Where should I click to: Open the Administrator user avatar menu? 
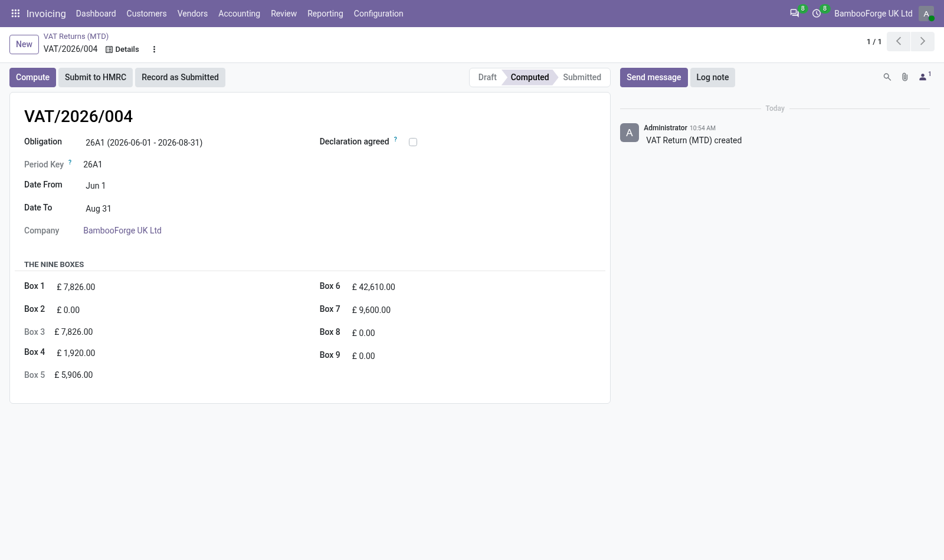point(926,14)
